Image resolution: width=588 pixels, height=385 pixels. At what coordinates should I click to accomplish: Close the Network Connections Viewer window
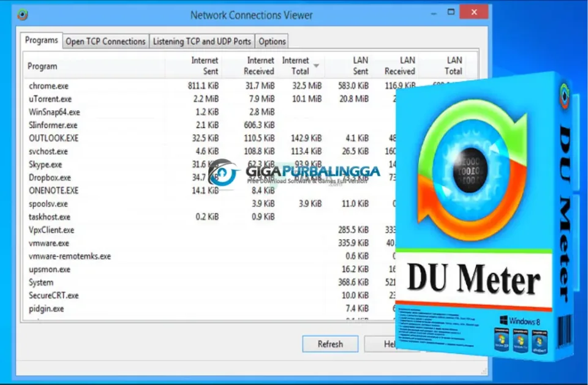click(x=474, y=12)
